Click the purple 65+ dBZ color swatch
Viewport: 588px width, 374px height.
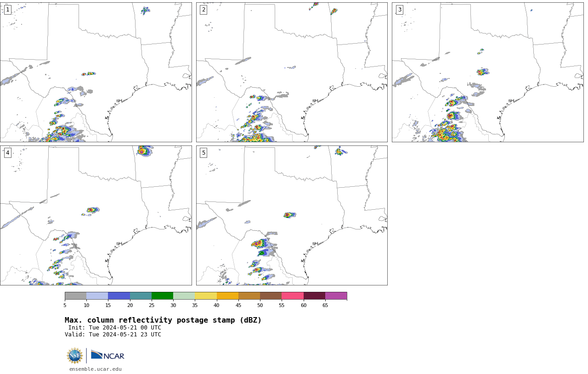336,296
